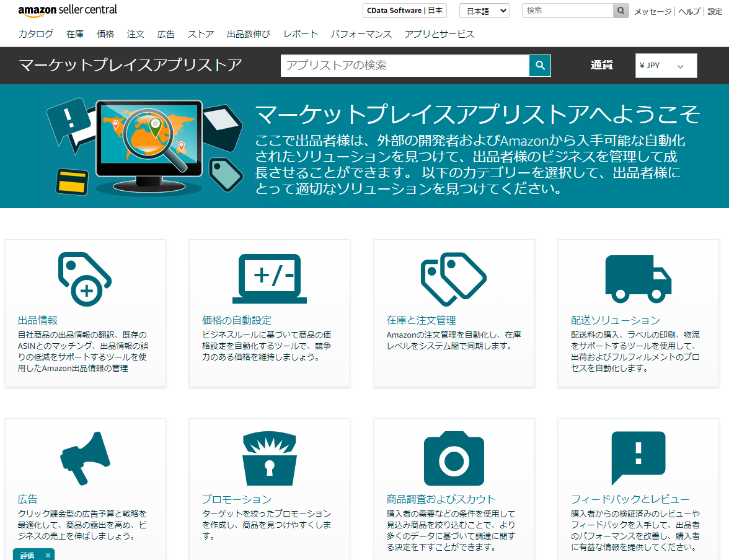
Task: Open the メッセージ link
Action: pyautogui.click(x=653, y=12)
